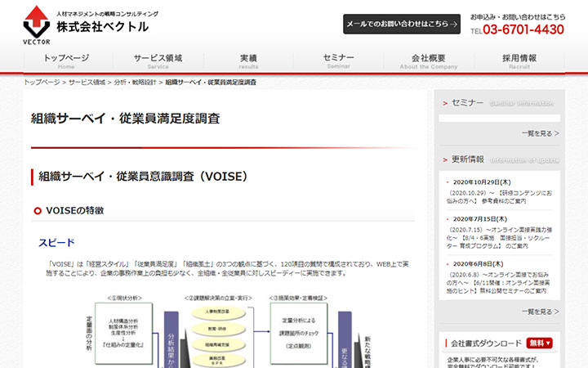
Task: Click the 株式会社ベクトル company name
Action: (103, 27)
